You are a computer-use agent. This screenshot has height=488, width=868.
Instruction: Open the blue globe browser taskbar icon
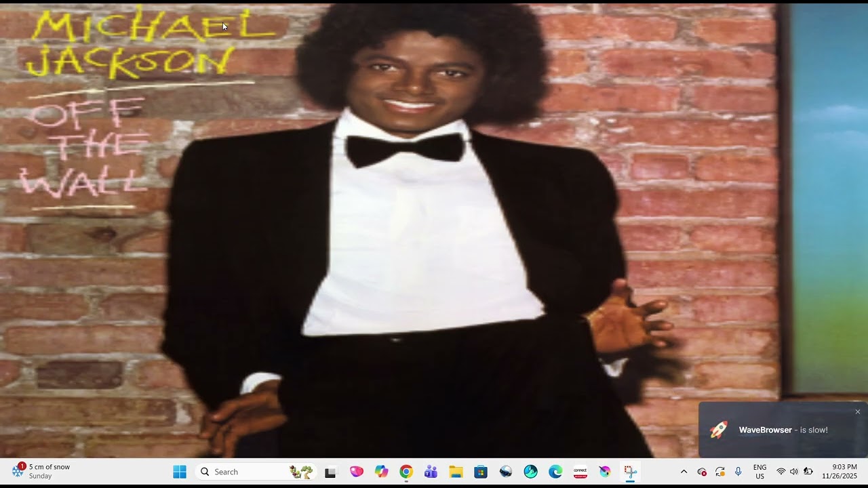tap(506, 472)
